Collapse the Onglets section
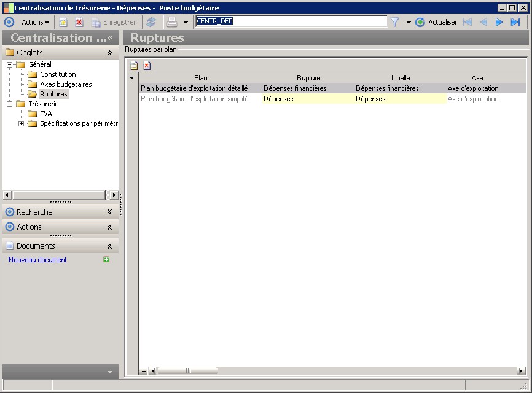 (x=109, y=53)
